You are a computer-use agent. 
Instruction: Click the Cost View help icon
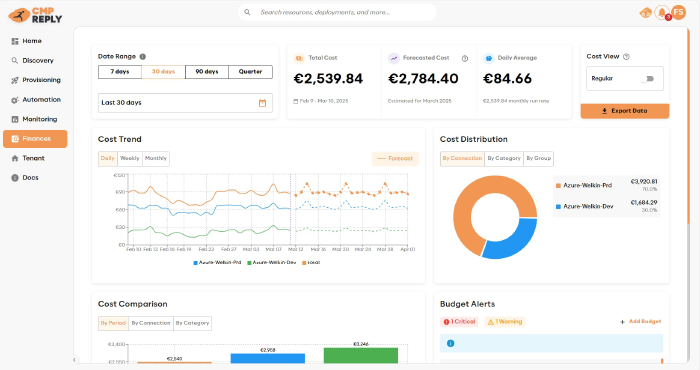tap(626, 57)
